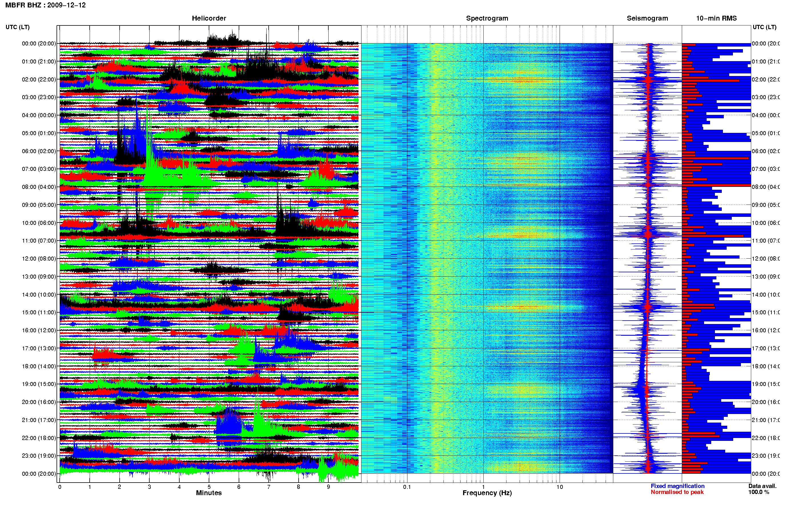Click the left 13:00 (09:00) time label
Screen dimensions: 812x508
point(39,277)
